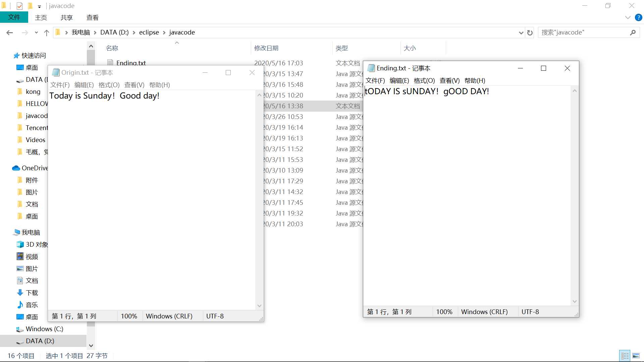644x362 pixels.
Task: Select javacode in the address breadcrumb
Action: (182, 33)
